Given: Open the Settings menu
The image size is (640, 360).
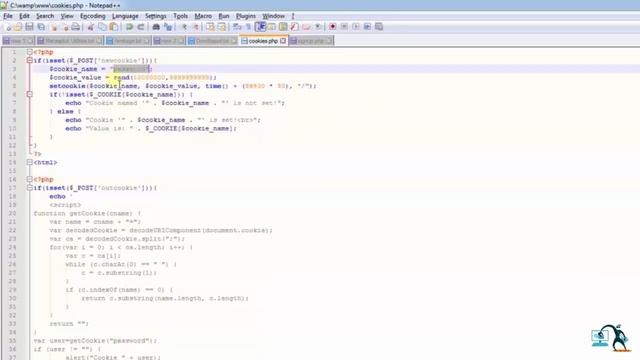Looking at the screenshot, I should (x=156, y=16).
